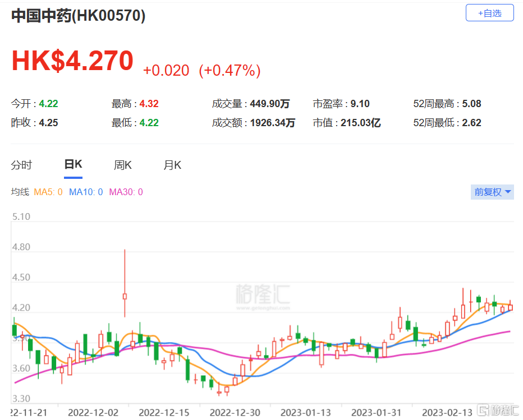Click the 2022-12-15 date axis label

164,413
